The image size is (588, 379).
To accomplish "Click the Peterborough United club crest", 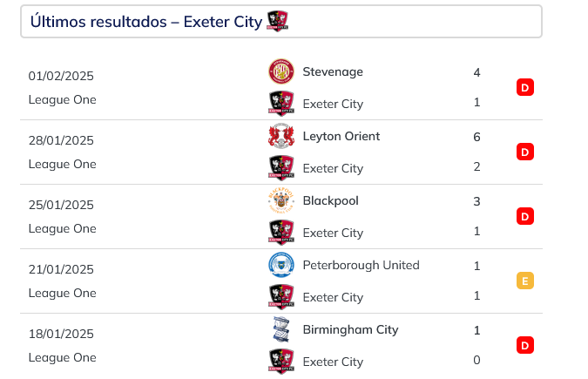I will click(x=281, y=265).
